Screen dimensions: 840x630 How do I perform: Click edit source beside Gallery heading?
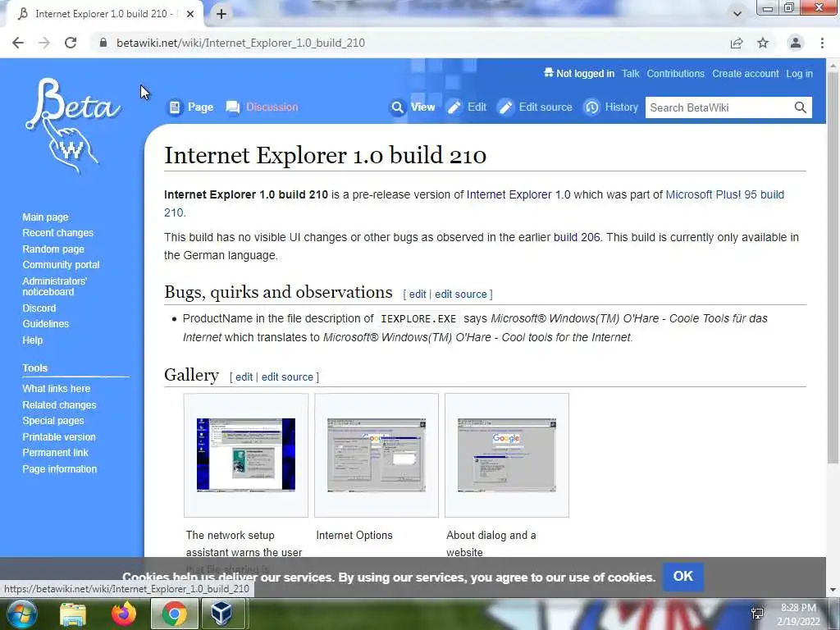[287, 377]
